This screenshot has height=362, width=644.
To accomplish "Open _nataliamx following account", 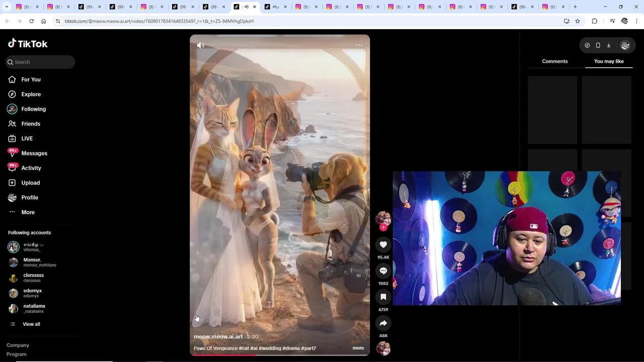I will 34,308.
